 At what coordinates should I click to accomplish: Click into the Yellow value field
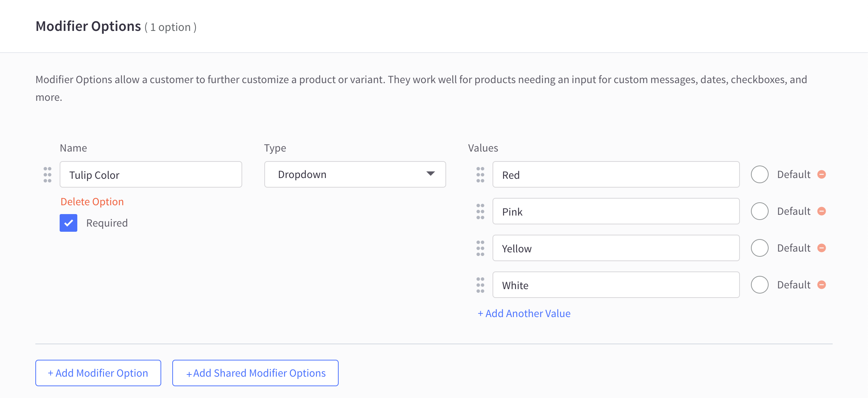pyautogui.click(x=616, y=248)
